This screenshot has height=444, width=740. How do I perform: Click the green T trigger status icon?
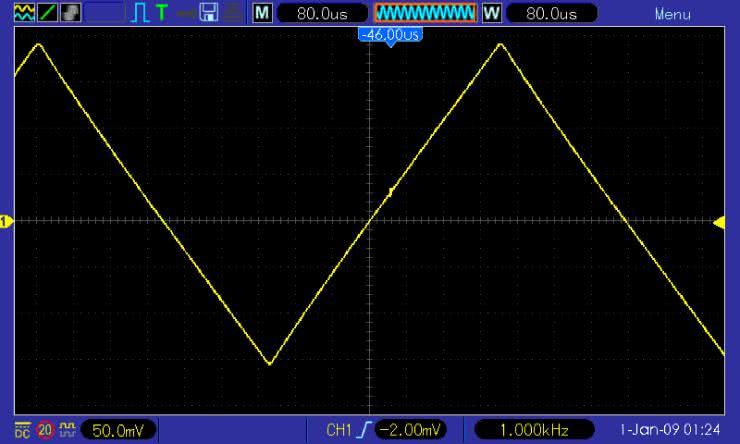[161, 13]
